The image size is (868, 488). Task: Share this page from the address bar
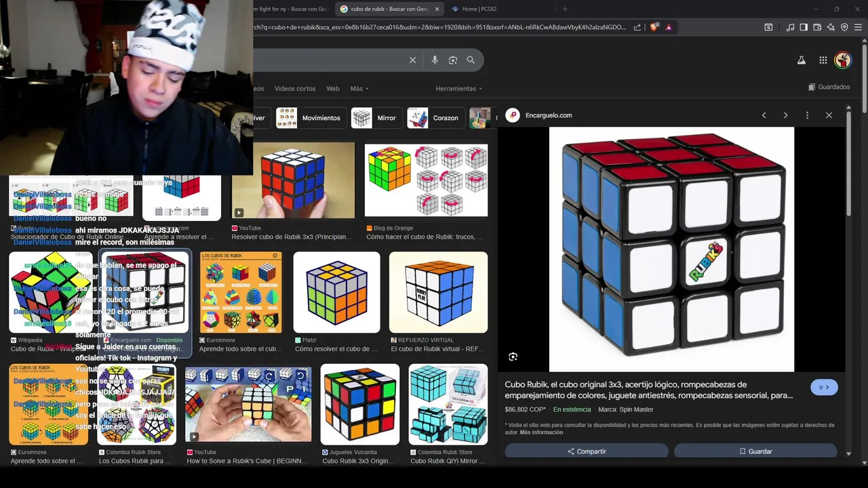[x=637, y=27]
